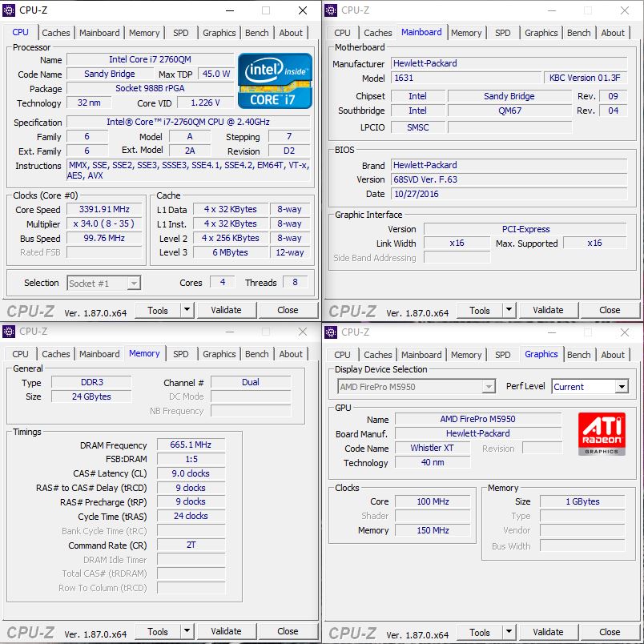Click the Southbridge model QM67
Image resolution: width=644 pixels, height=644 pixels.
click(509, 111)
